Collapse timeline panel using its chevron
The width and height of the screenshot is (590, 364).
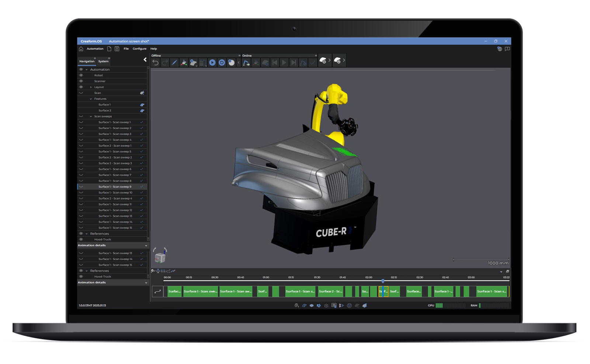click(x=501, y=271)
